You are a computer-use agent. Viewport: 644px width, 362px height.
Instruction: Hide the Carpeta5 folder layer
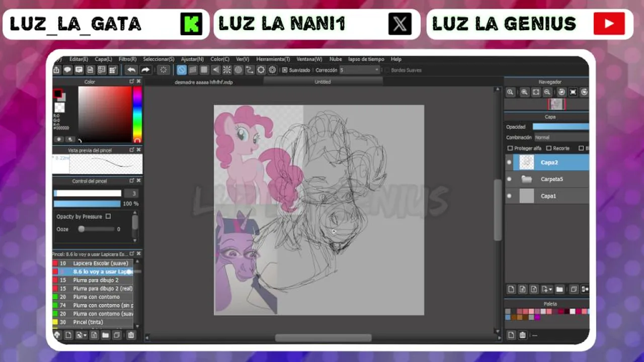click(509, 179)
